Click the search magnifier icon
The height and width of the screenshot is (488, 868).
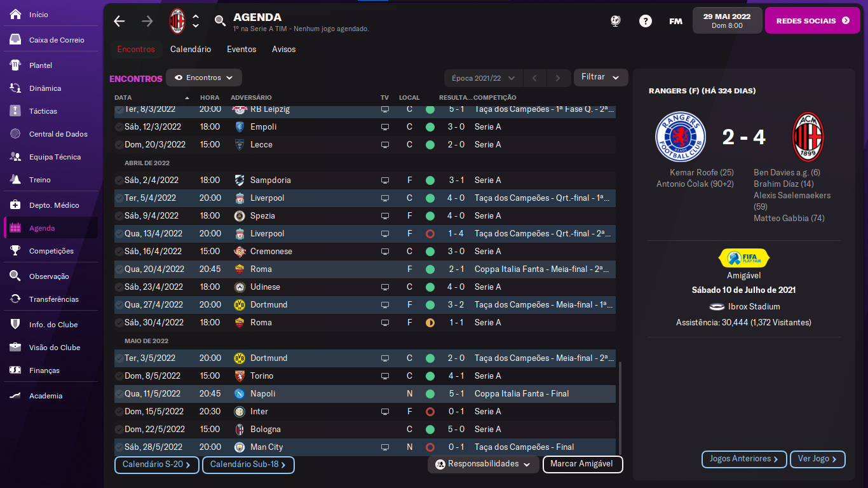click(220, 21)
